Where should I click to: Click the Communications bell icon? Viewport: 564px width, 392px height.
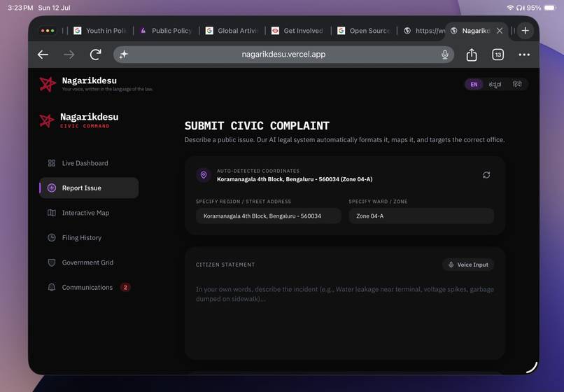[x=52, y=287]
